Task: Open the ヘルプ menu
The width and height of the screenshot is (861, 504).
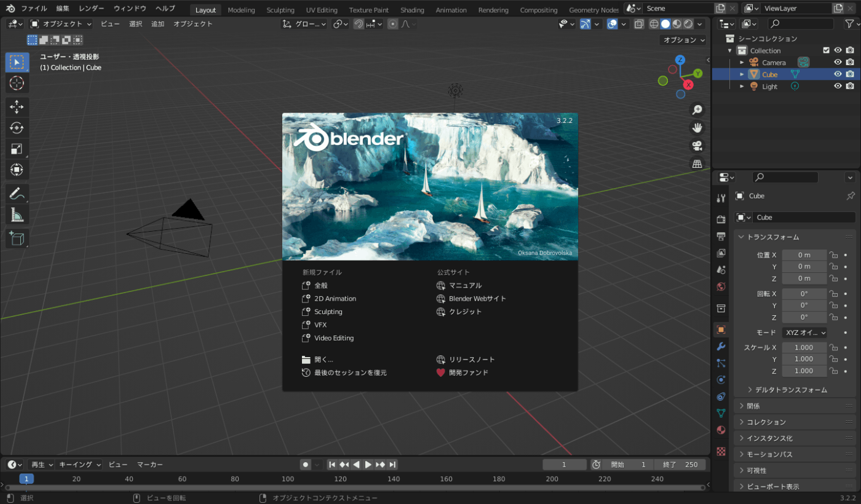Action: [165, 9]
